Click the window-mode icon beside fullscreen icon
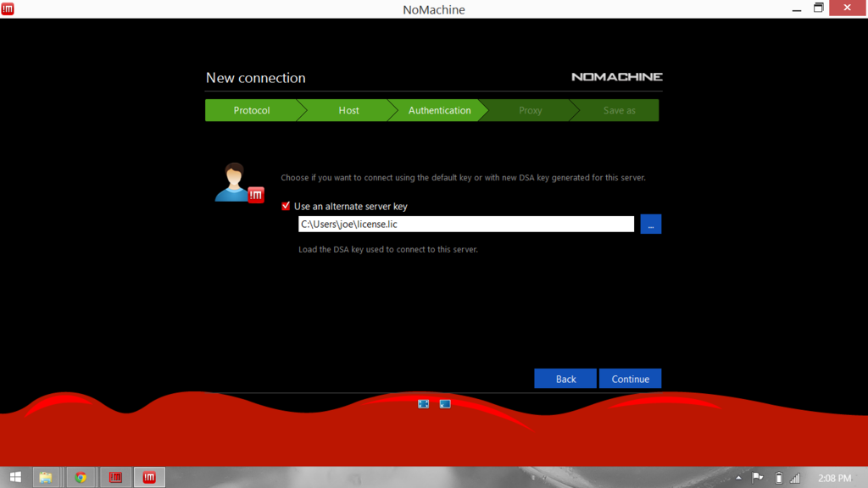The height and width of the screenshot is (488, 868). click(x=445, y=404)
